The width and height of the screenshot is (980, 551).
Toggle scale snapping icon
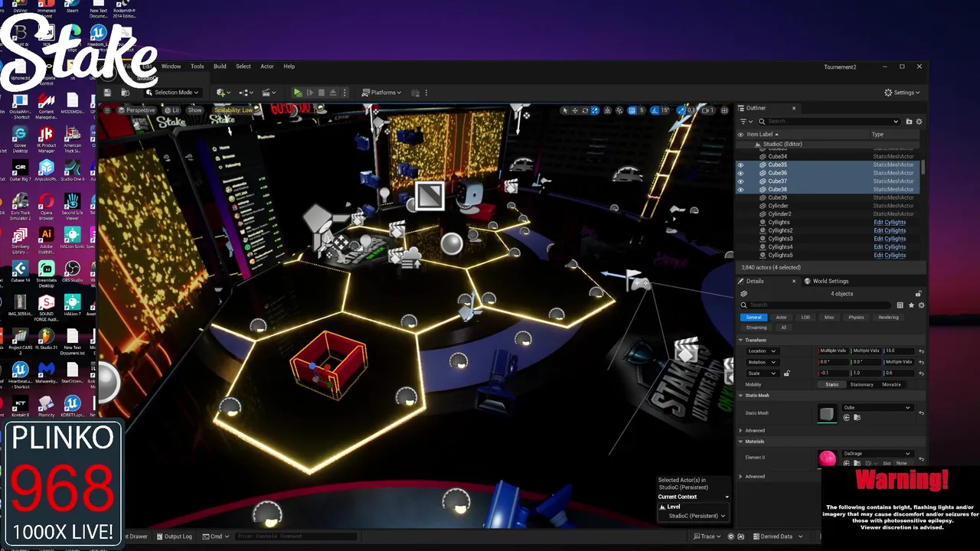681,110
